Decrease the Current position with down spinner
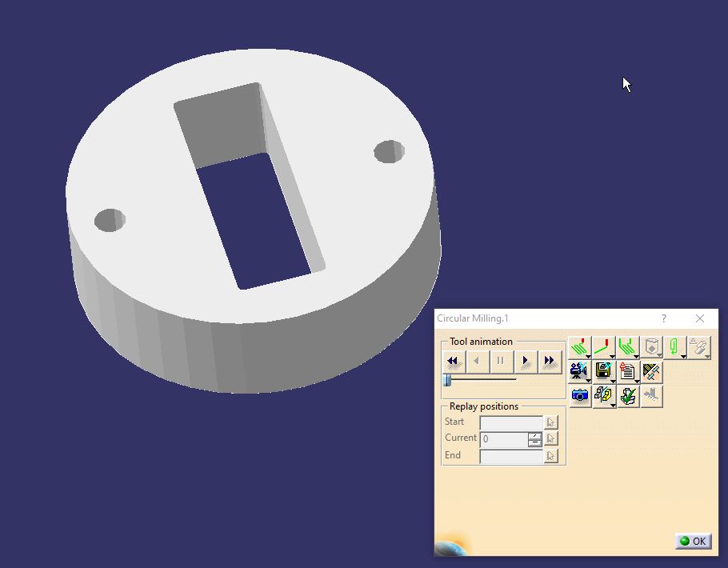This screenshot has height=568, width=728. click(x=535, y=443)
